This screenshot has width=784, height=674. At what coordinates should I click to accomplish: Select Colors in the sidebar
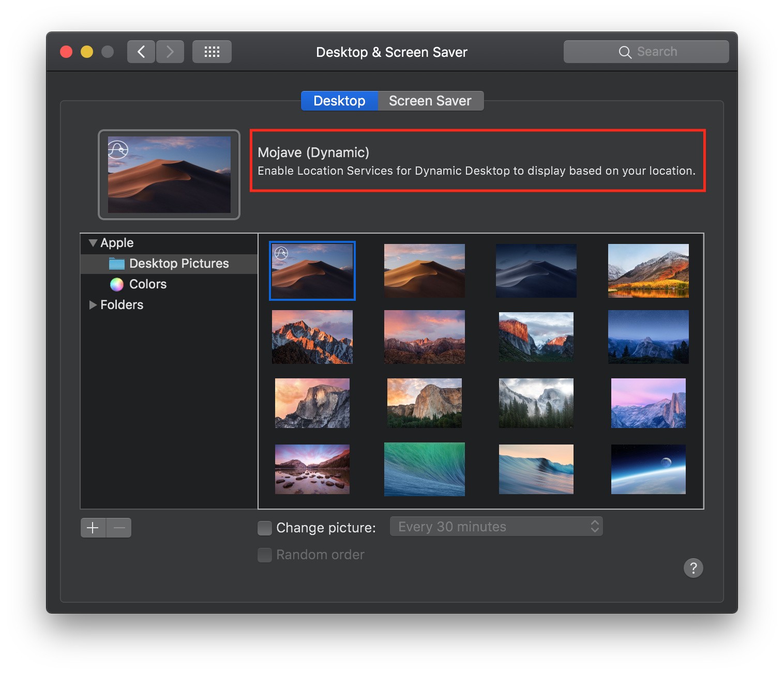(x=169, y=284)
